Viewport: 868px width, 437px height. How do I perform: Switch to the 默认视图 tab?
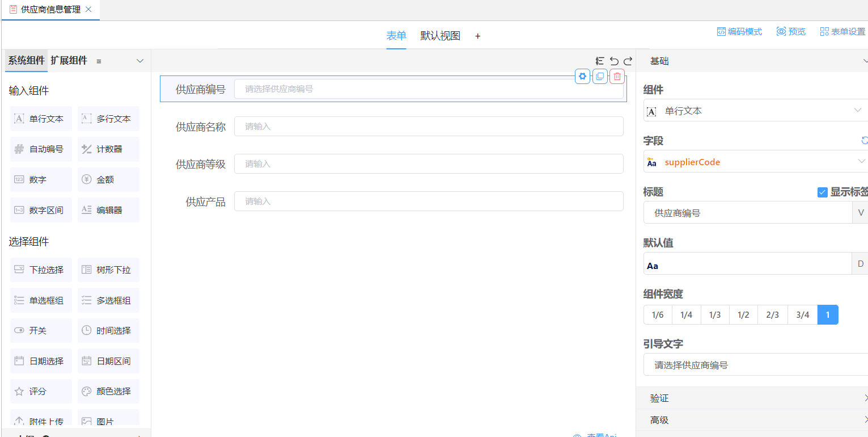[440, 36]
